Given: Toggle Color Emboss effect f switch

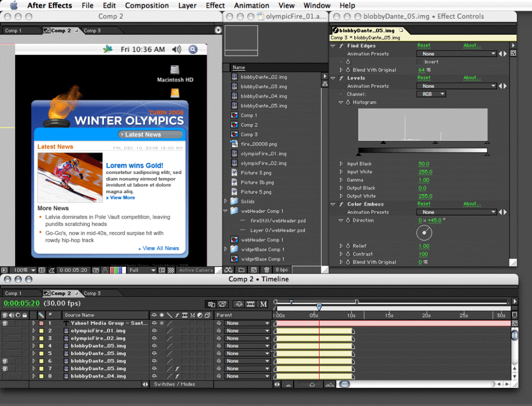Looking at the screenshot, I should [x=341, y=204].
